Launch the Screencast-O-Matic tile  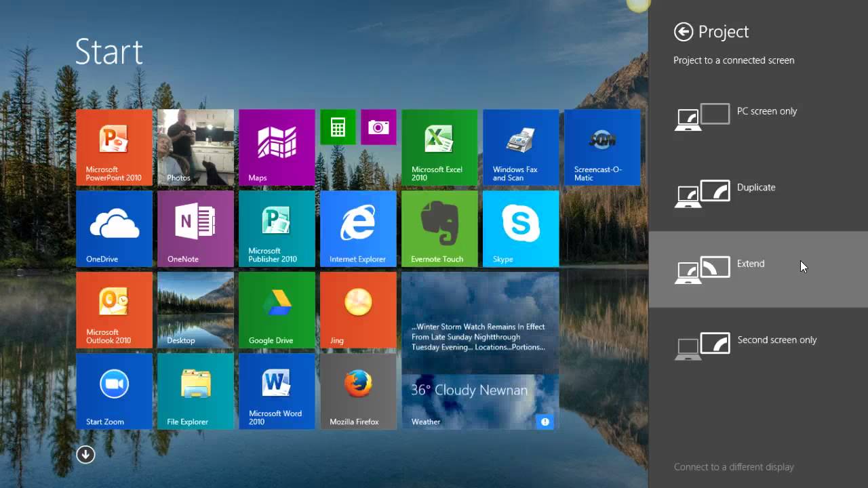[x=602, y=147]
